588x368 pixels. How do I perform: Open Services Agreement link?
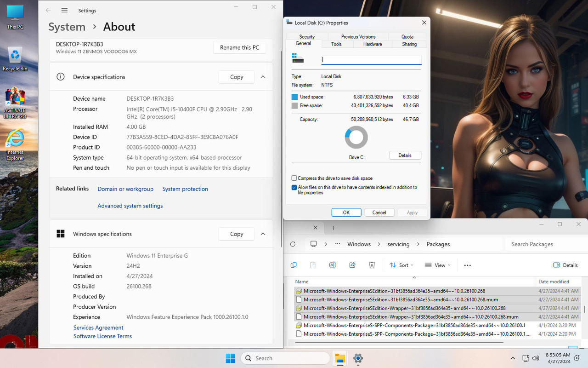[x=98, y=328]
